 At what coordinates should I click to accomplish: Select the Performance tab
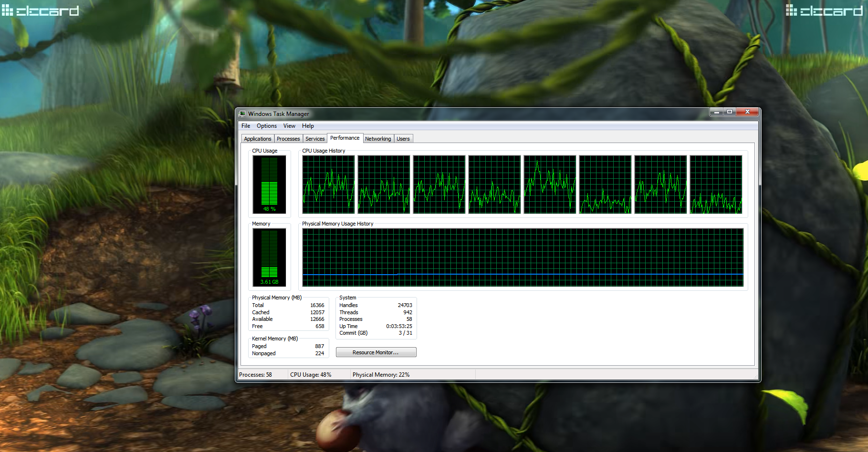[x=345, y=138]
